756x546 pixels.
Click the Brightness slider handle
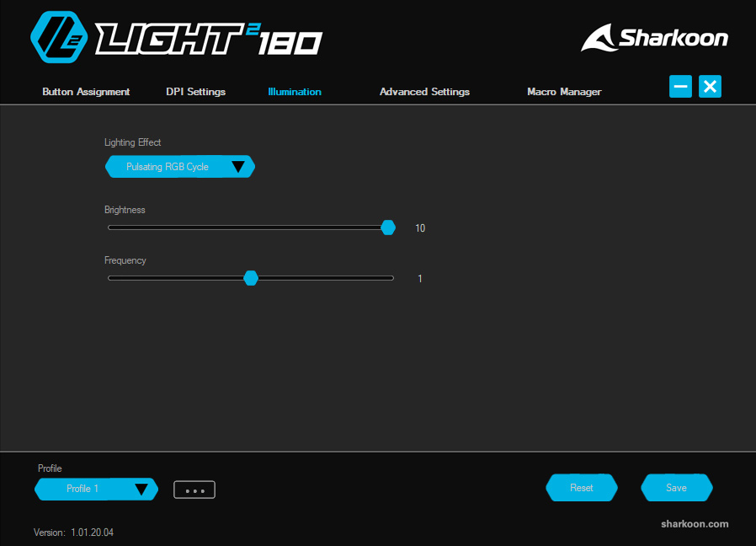[388, 227]
